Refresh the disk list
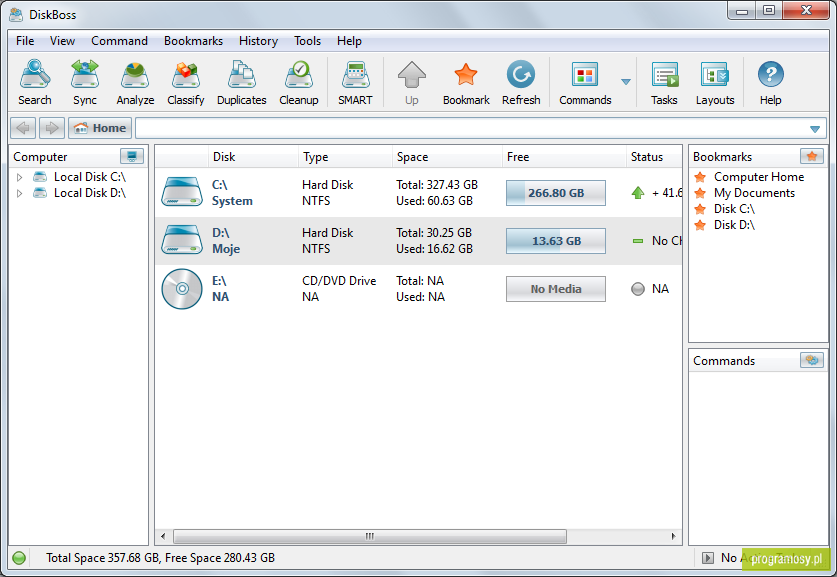This screenshot has height=577, width=837. [x=521, y=82]
